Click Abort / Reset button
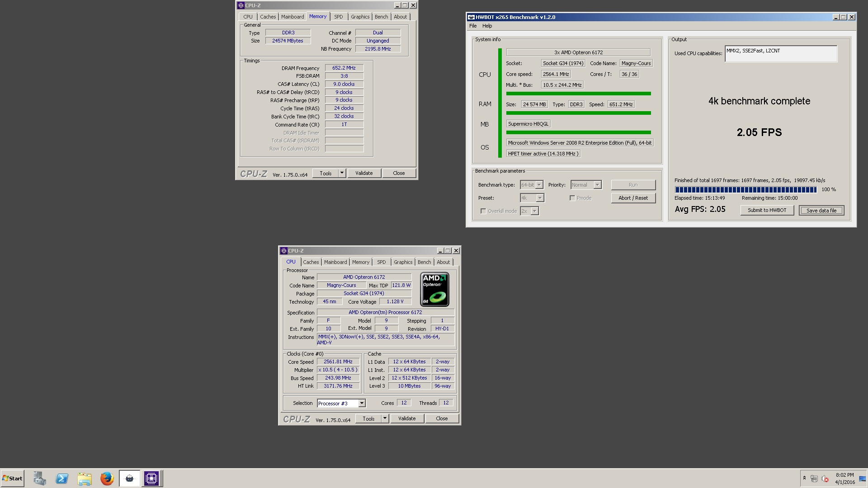Image resolution: width=868 pixels, height=488 pixels. (x=633, y=198)
